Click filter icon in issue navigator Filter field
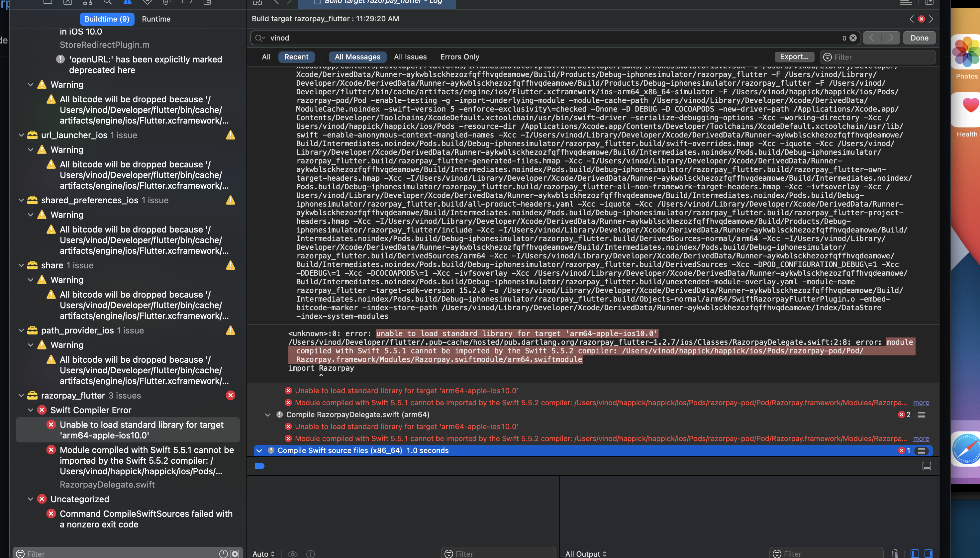The height and width of the screenshot is (558, 980). [x=20, y=554]
